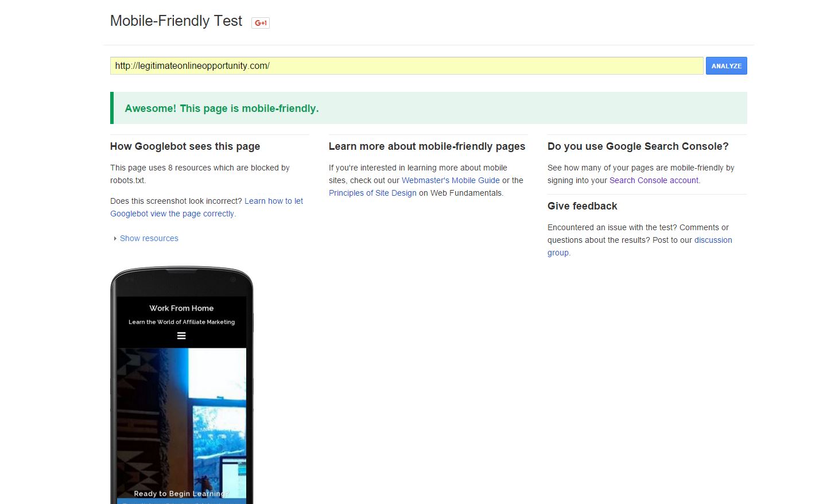The image size is (823, 504).
Task: Click the ANALYZE button
Action: pos(726,66)
